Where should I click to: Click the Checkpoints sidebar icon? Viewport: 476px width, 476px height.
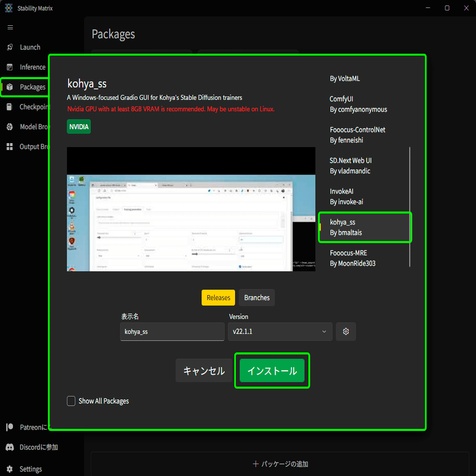point(9,107)
